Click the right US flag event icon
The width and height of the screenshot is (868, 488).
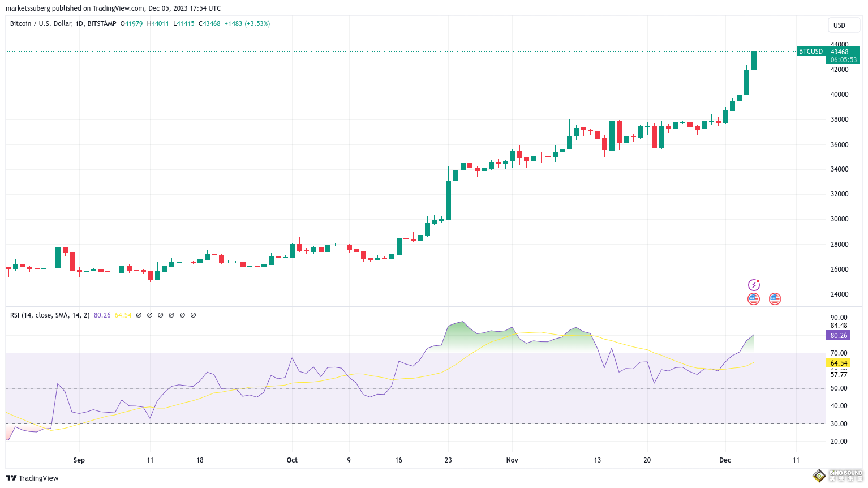[775, 299]
